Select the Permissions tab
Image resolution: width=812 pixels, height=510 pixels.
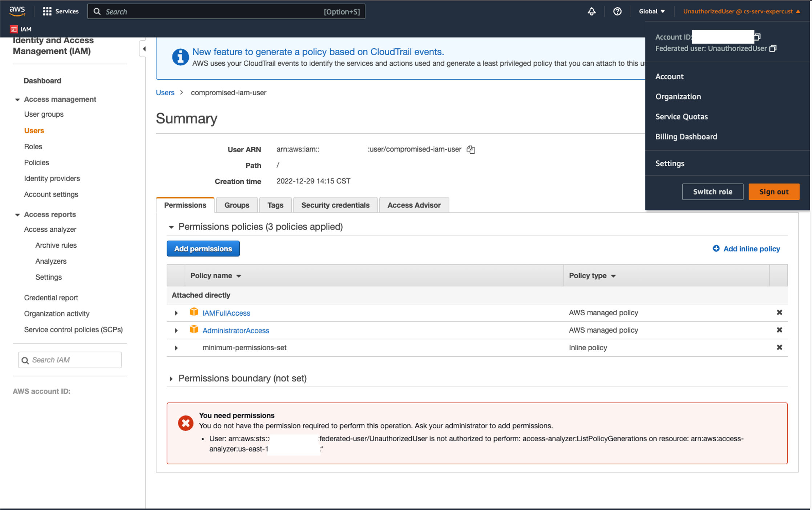tap(185, 205)
